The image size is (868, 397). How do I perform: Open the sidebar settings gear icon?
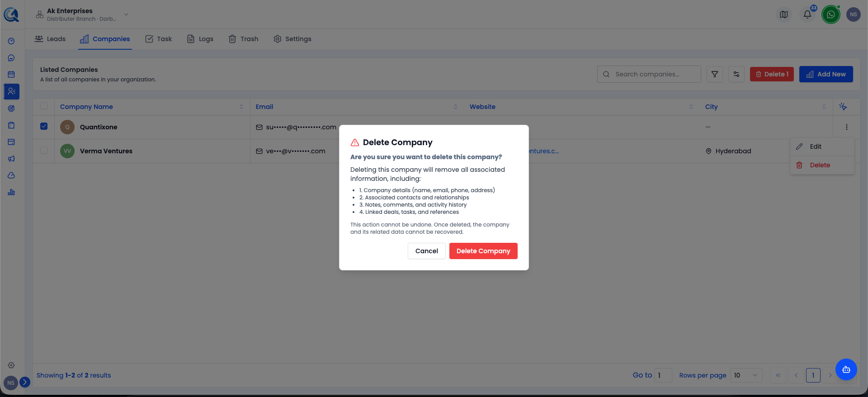[x=11, y=365]
